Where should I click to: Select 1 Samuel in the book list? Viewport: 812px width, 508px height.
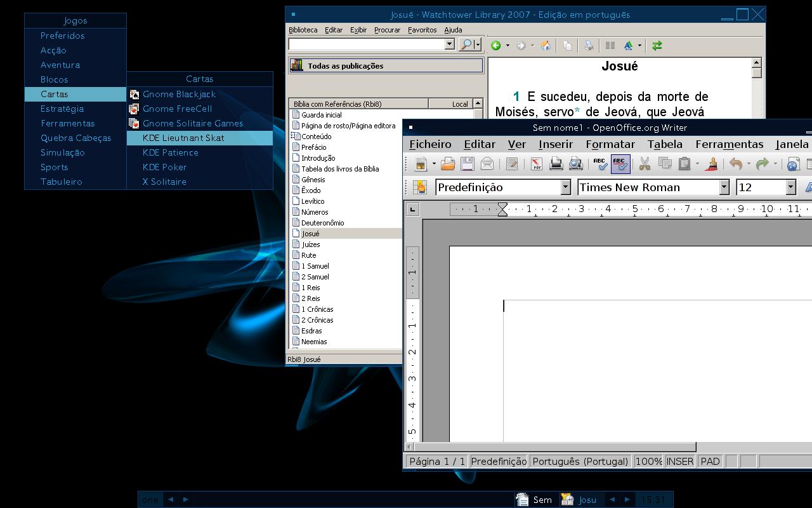[315, 266]
